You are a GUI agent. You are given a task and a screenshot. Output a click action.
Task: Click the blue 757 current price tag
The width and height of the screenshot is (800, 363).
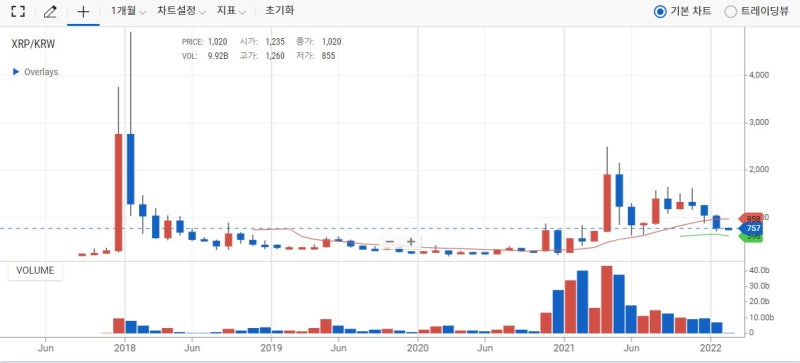pos(751,228)
